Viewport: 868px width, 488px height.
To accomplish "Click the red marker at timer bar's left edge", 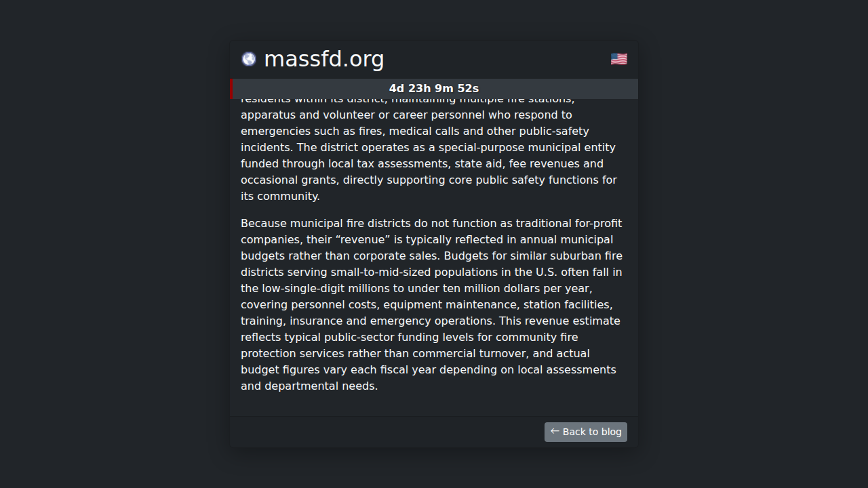I will click(232, 89).
